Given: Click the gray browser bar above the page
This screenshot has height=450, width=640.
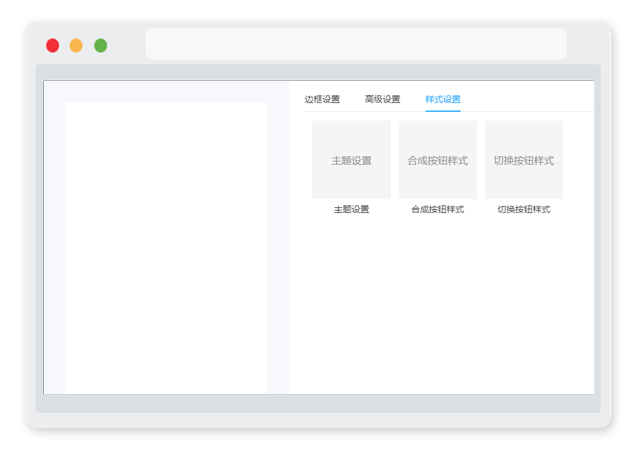Looking at the screenshot, I should [x=318, y=72].
